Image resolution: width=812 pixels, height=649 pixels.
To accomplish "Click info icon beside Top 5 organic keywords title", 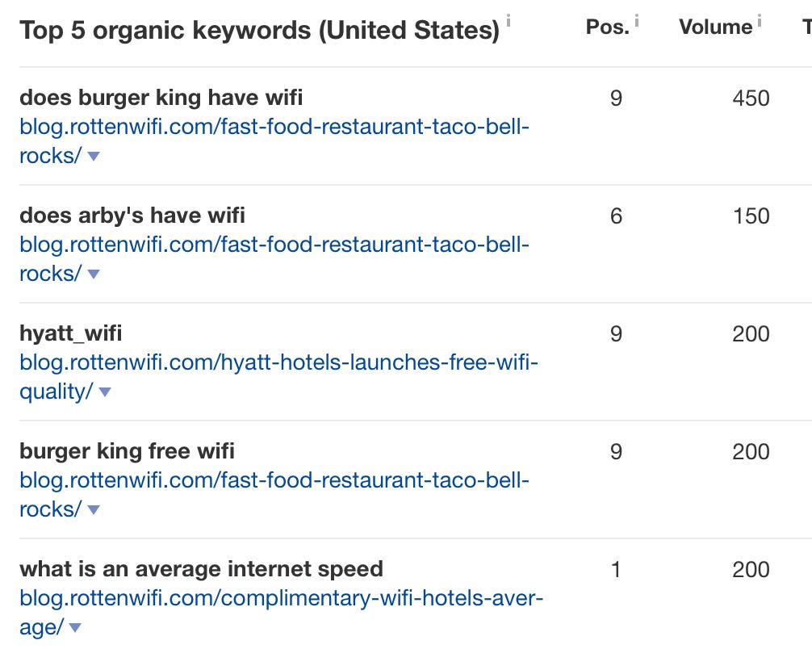I will tap(509, 19).
